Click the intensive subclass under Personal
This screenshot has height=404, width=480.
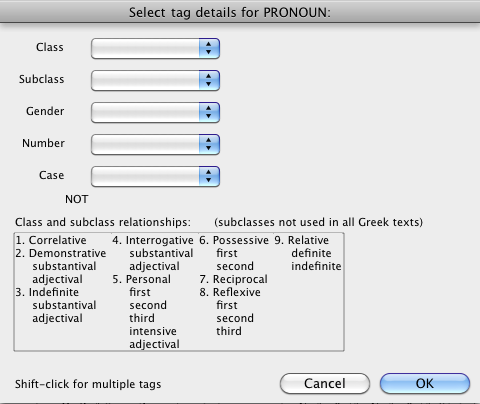pyautogui.click(x=153, y=331)
